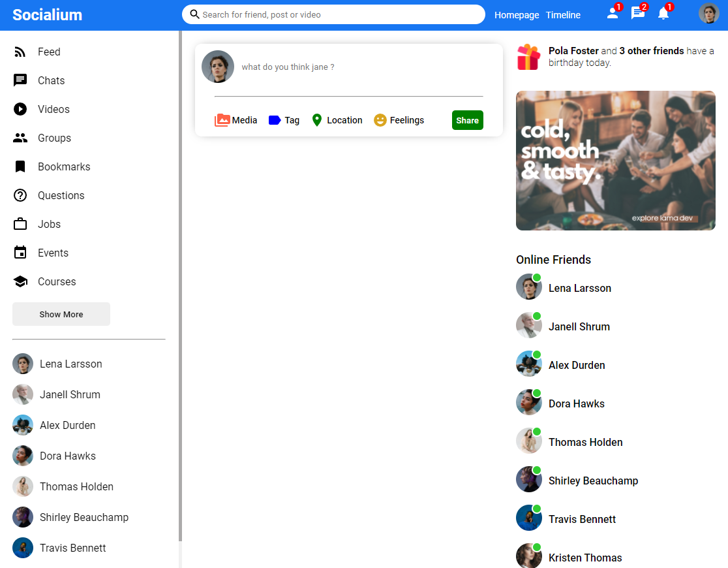Select Videos menu label
Viewport: 728px width, 568px height.
54,109
